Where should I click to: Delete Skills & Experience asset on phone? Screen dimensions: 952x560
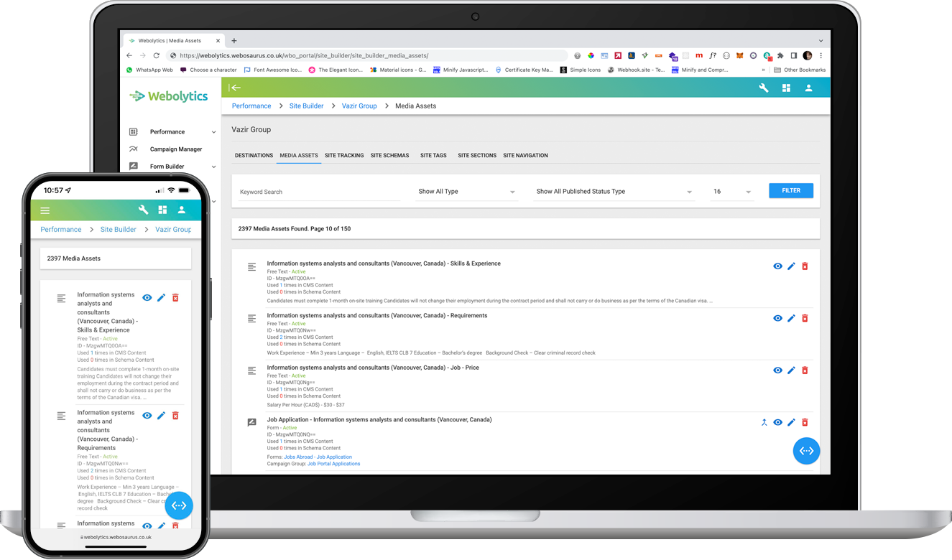[175, 298]
